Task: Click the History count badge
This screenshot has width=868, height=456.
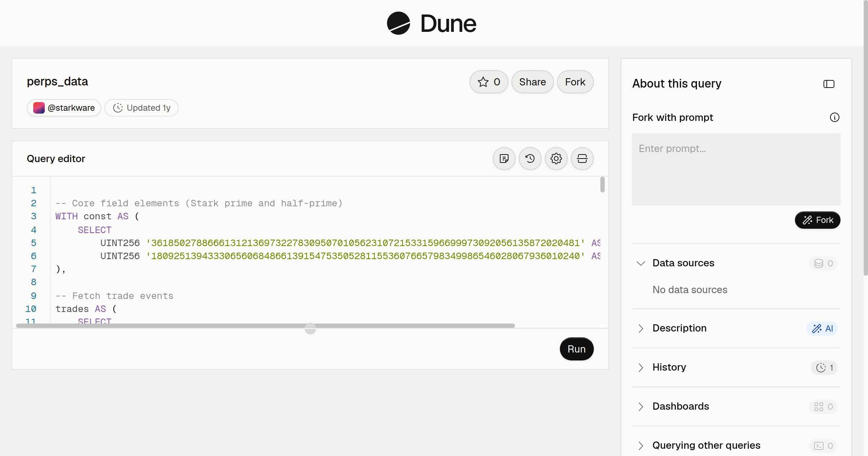Action: 824,367
